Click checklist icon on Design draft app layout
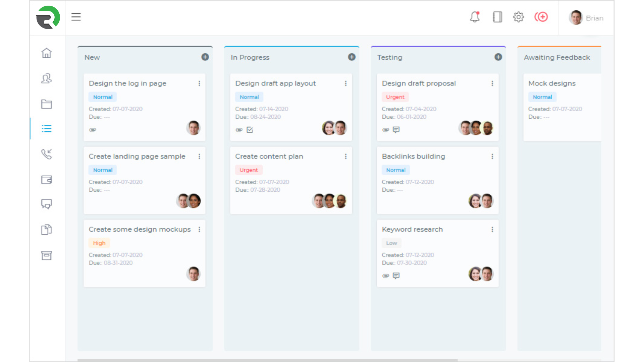644x362 pixels. coord(250,130)
